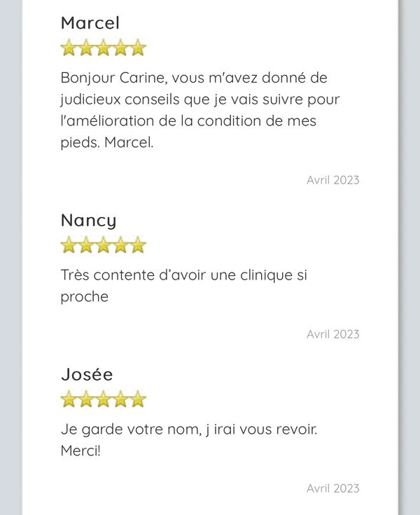The width and height of the screenshot is (420, 515).
Task: Click the reviewer name Nancy
Action: coord(89,220)
